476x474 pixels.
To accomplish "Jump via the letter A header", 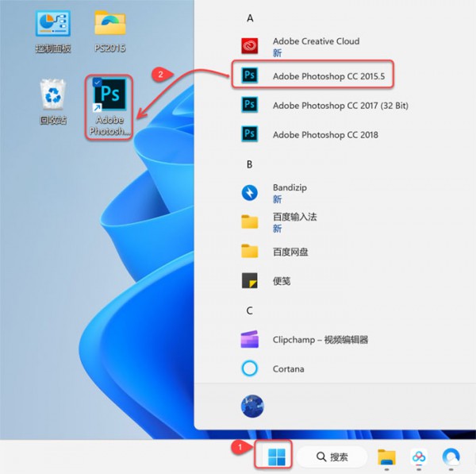I will 250,18.
